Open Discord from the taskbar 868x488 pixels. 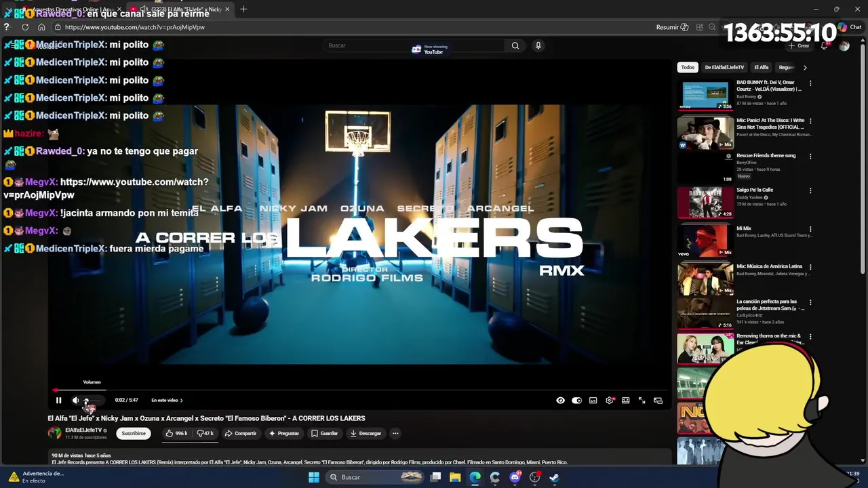coord(515,477)
